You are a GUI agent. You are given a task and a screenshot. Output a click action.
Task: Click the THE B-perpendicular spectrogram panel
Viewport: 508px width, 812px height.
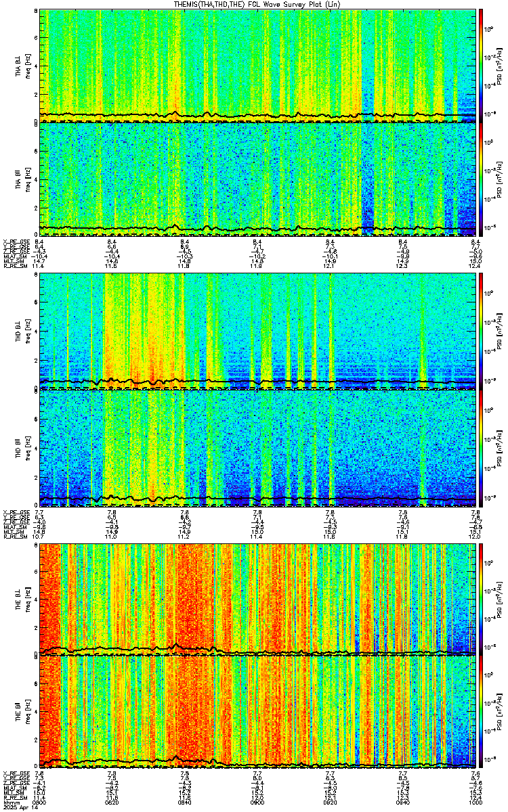click(x=258, y=599)
